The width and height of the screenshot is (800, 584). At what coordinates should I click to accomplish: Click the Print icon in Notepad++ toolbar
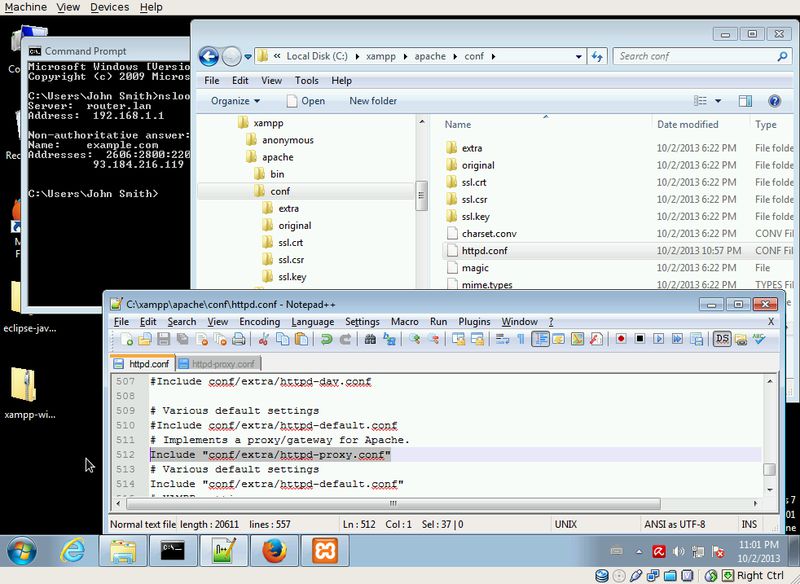coord(240,340)
